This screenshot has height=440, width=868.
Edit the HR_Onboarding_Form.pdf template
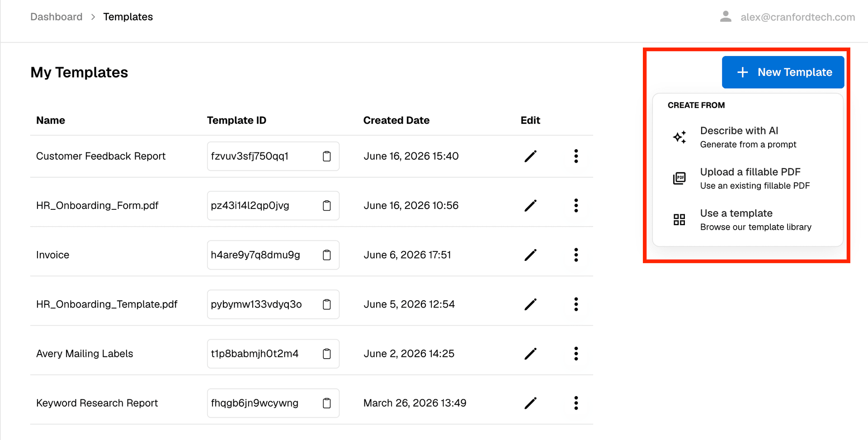tap(530, 205)
